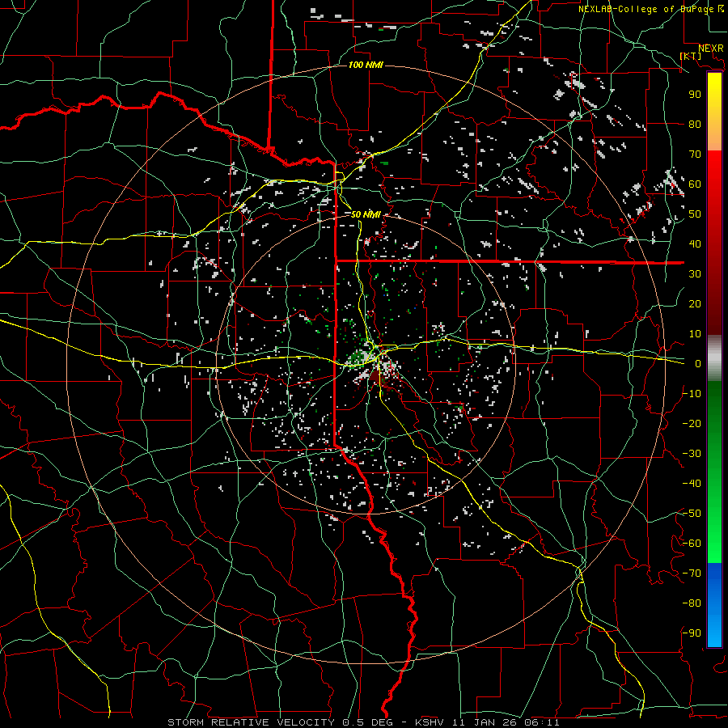
Task: Click the -30 value on the velocity scale
Action: click(692, 454)
